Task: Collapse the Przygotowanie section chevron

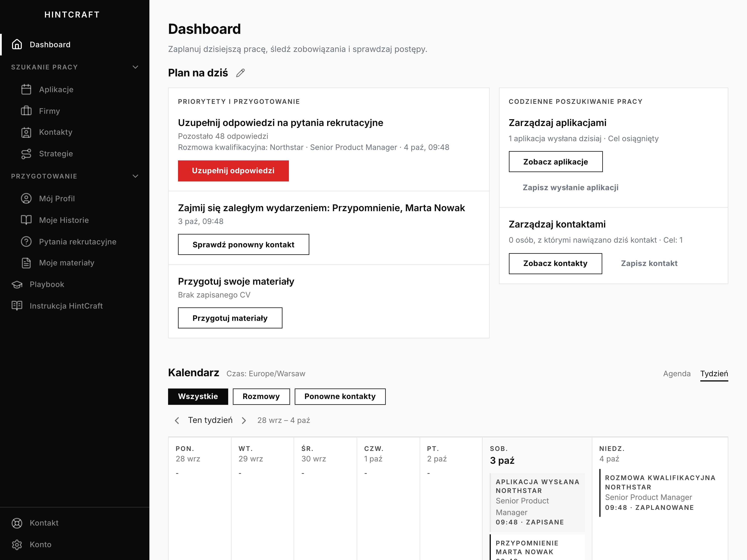Action: coord(135,176)
